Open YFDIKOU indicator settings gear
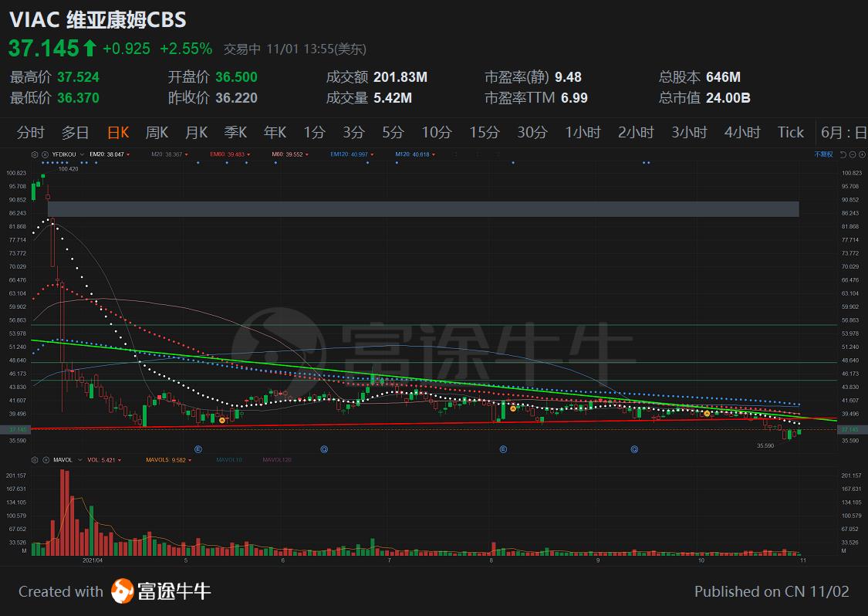Image resolution: width=868 pixels, height=616 pixels. pyautogui.click(x=34, y=154)
